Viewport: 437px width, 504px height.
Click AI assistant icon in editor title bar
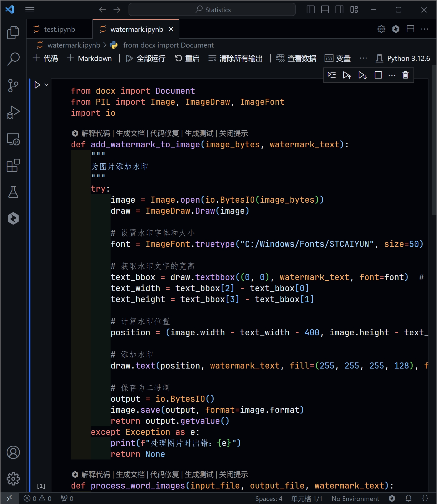[x=396, y=29]
